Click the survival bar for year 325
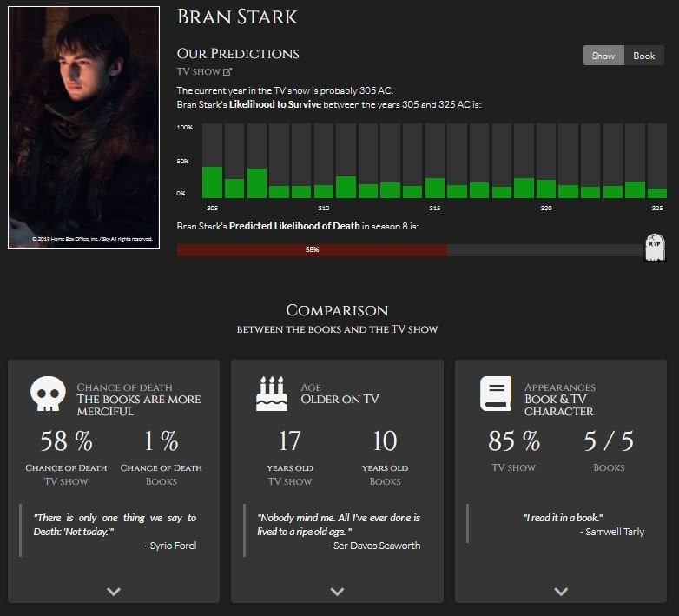The image size is (679, 616). click(657, 161)
